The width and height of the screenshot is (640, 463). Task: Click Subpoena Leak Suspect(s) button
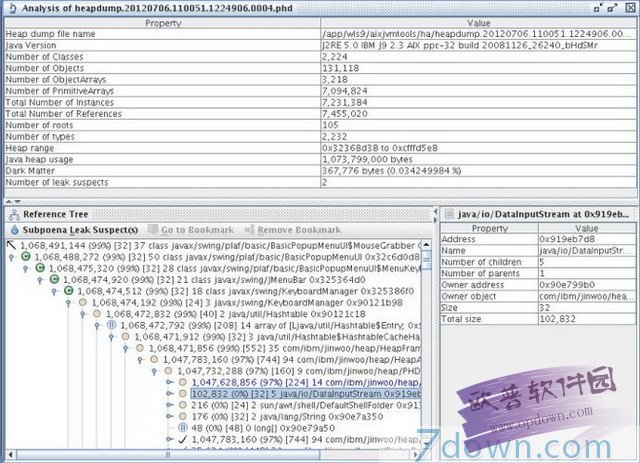point(75,230)
